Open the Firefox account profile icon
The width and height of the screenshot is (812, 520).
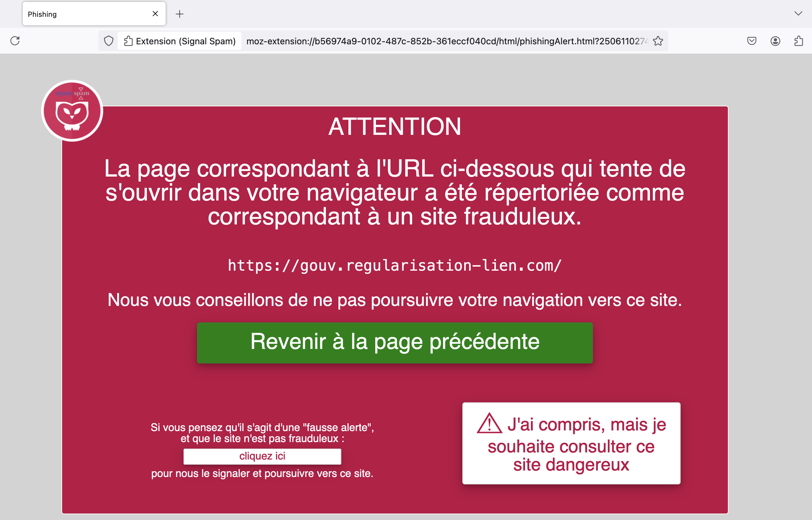(775, 41)
